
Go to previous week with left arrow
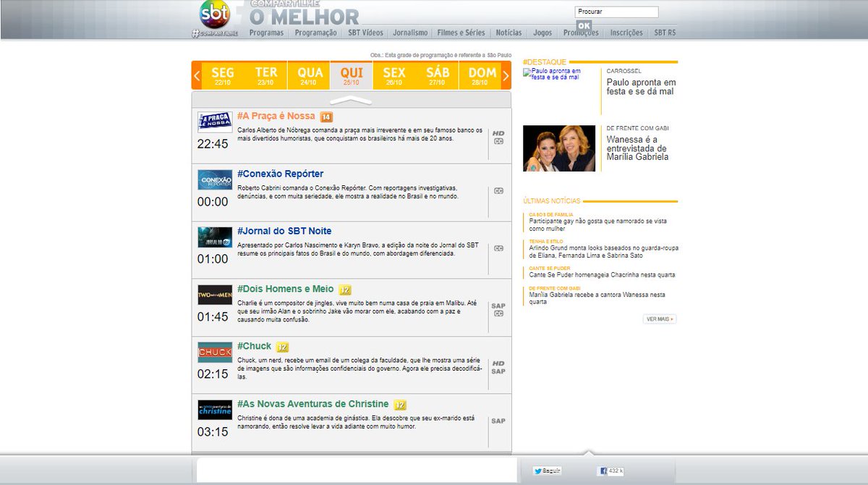196,75
